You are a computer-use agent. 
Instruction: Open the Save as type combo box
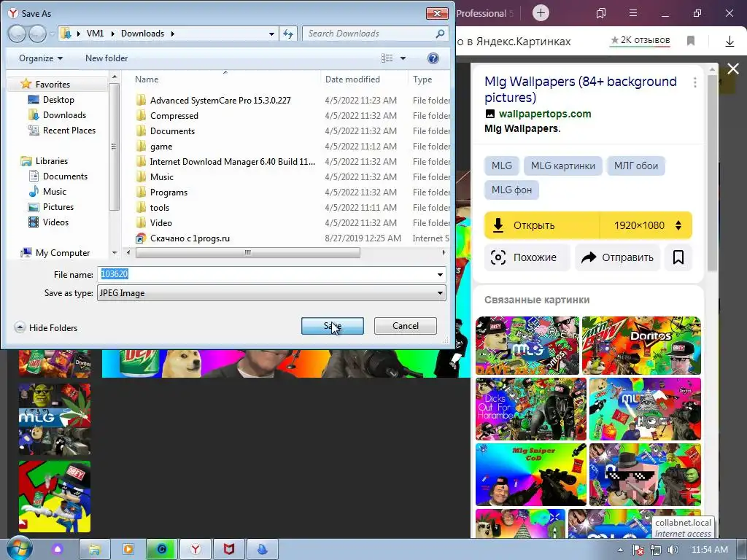click(271, 293)
